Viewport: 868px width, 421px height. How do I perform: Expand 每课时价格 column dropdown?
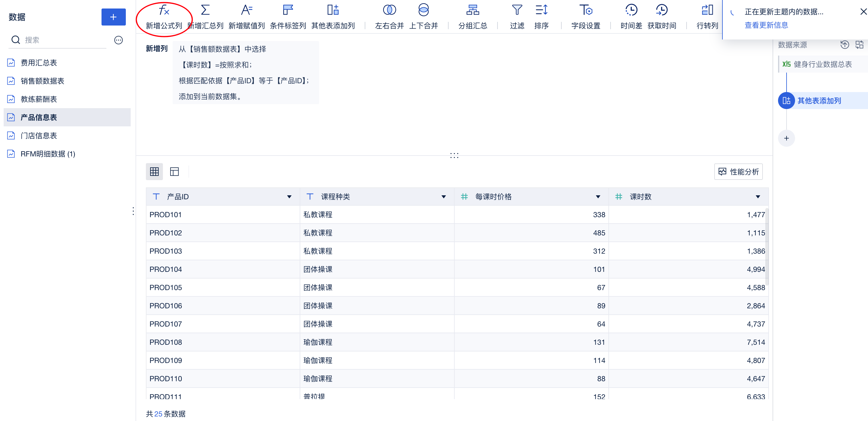click(598, 197)
